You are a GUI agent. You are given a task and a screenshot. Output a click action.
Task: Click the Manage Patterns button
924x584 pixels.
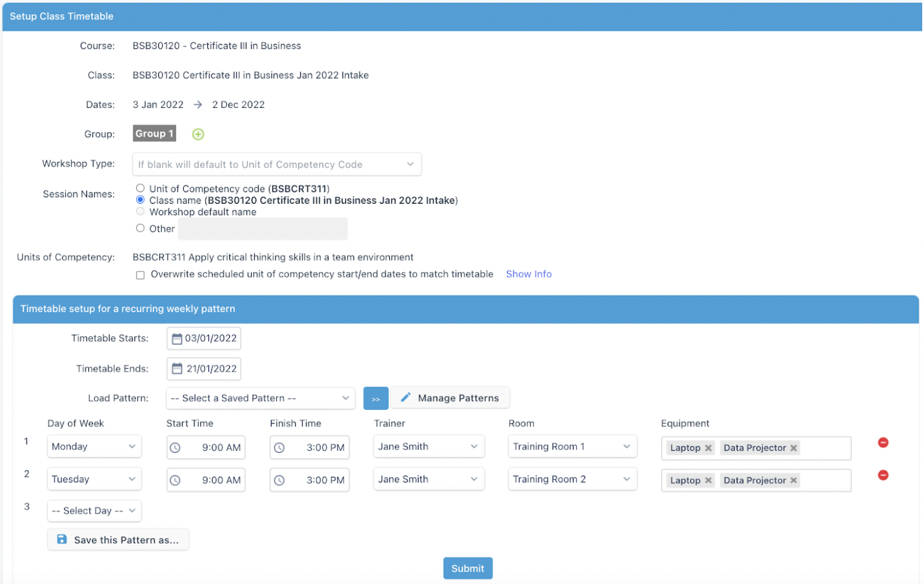click(x=450, y=398)
